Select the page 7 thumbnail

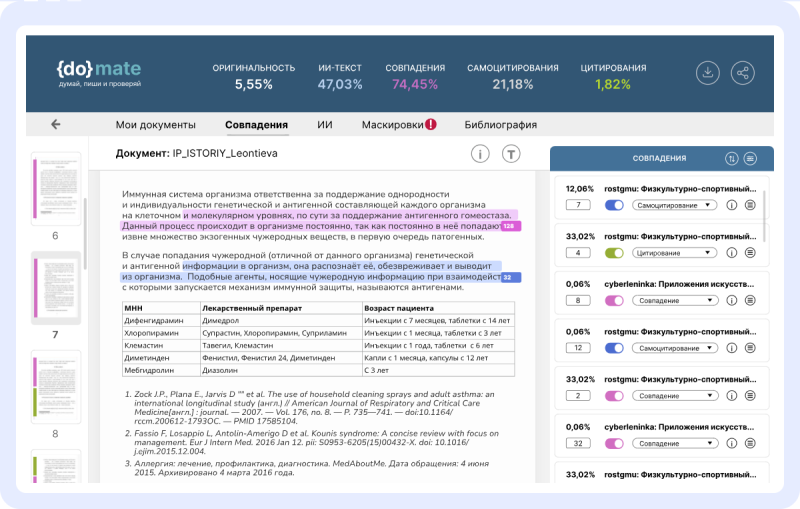click(56, 288)
